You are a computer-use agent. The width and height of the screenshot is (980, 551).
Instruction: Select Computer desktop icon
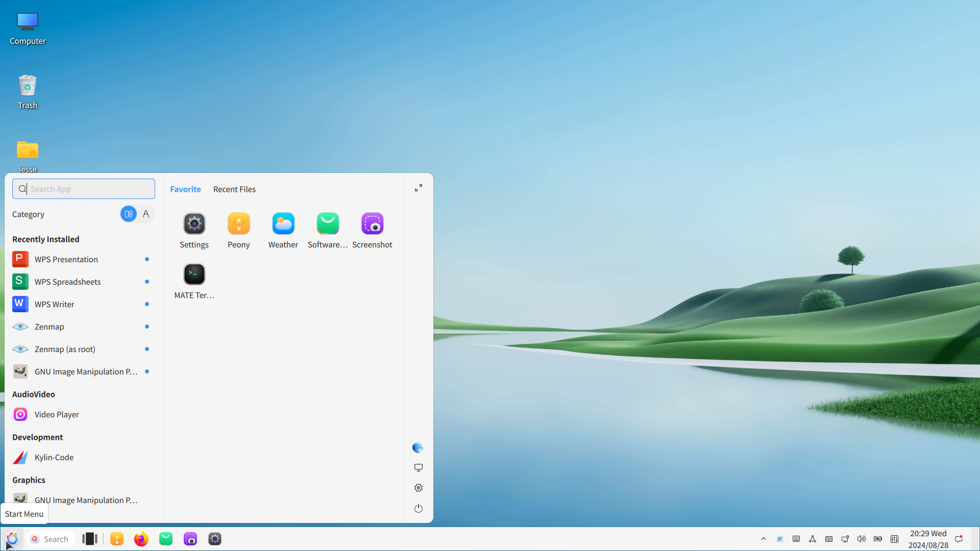(28, 29)
